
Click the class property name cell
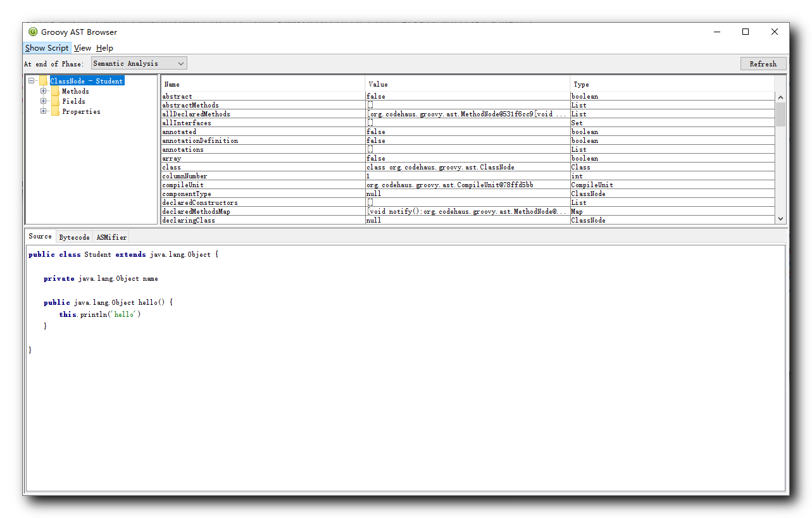coord(263,167)
